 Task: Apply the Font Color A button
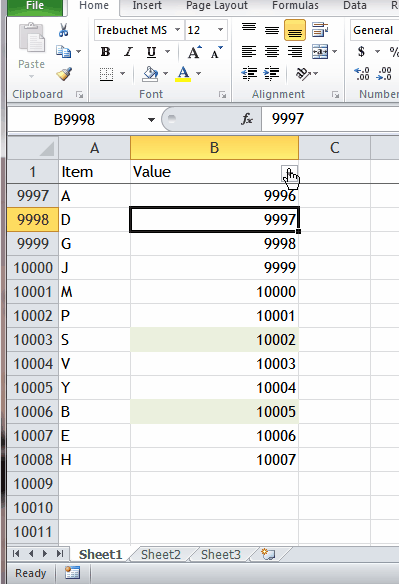click(183, 74)
